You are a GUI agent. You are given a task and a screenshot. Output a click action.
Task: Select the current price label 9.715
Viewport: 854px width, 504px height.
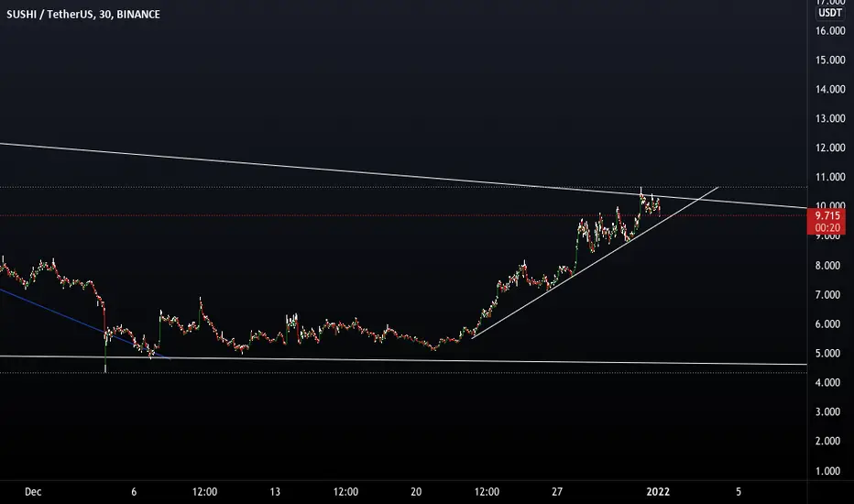(x=827, y=215)
